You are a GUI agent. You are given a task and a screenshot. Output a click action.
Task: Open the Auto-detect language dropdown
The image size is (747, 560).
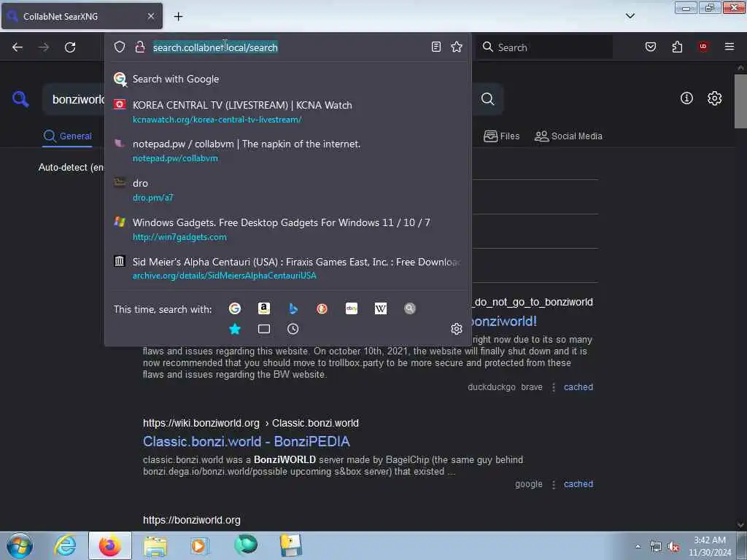tap(71, 168)
